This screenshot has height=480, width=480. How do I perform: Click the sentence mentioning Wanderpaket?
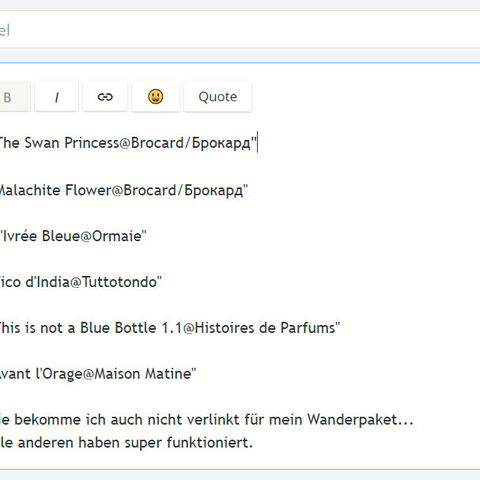coord(207,420)
